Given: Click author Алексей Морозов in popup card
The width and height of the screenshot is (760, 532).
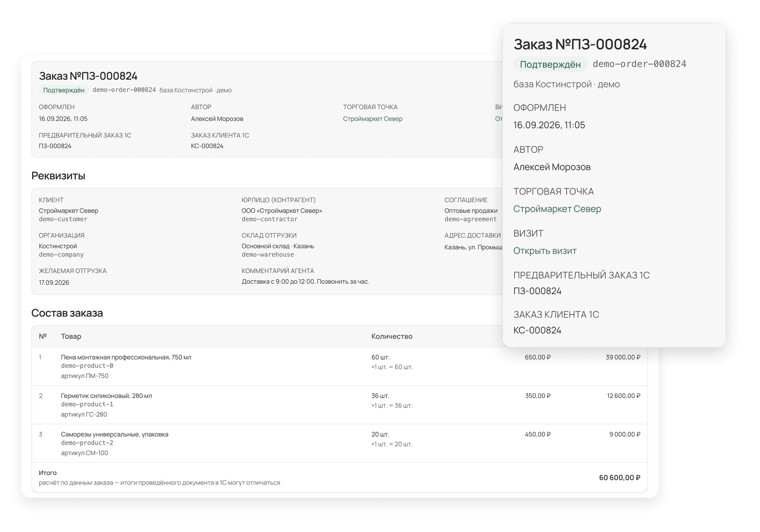Looking at the screenshot, I should click(552, 167).
